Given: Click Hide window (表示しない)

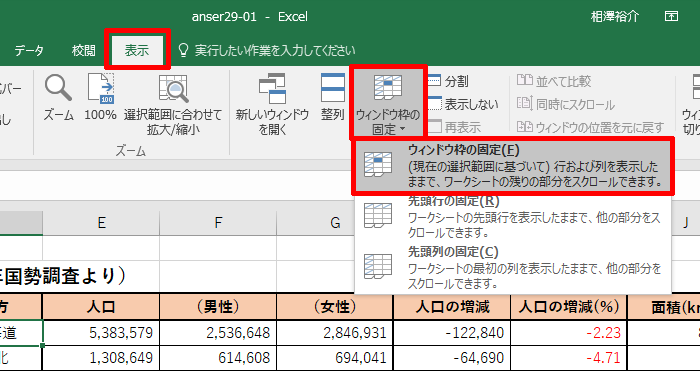Looking at the screenshot, I should pos(463,104).
